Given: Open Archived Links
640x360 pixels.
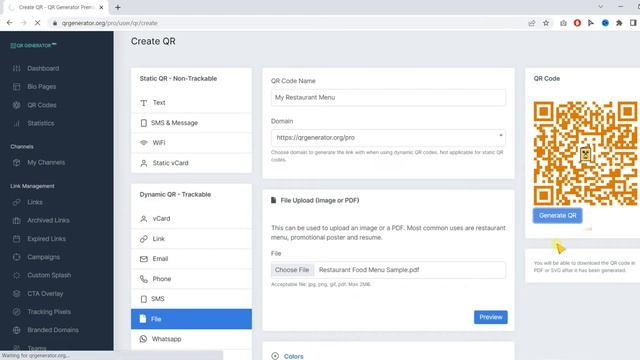Looking at the screenshot, I should (x=48, y=220).
